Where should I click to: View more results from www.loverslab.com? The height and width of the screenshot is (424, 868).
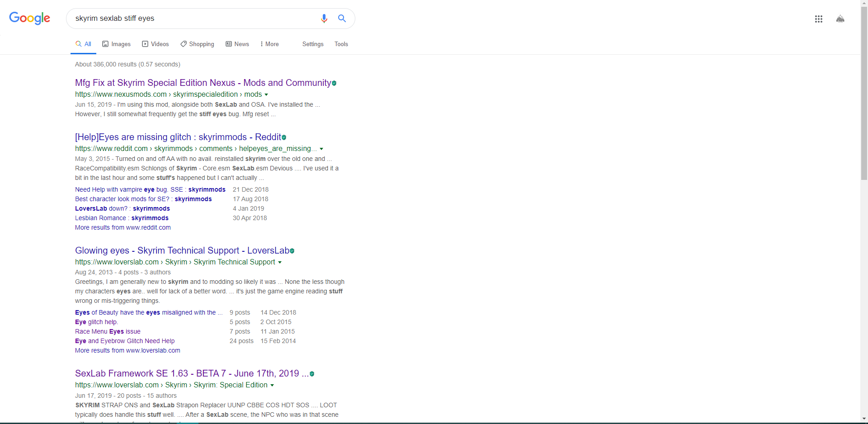pos(127,350)
